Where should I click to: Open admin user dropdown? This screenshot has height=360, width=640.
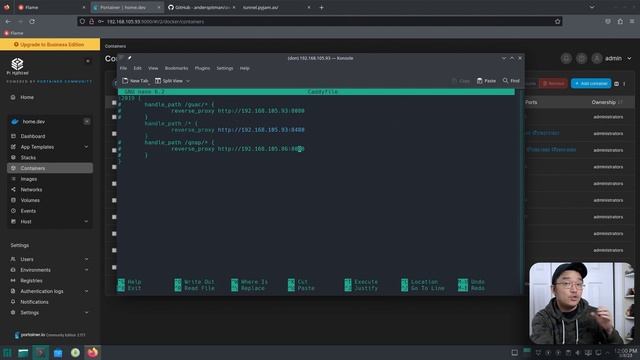pos(613,58)
